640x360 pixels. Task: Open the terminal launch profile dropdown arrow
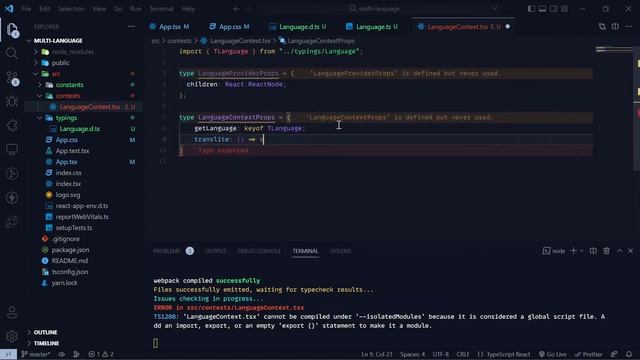(582, 251)
